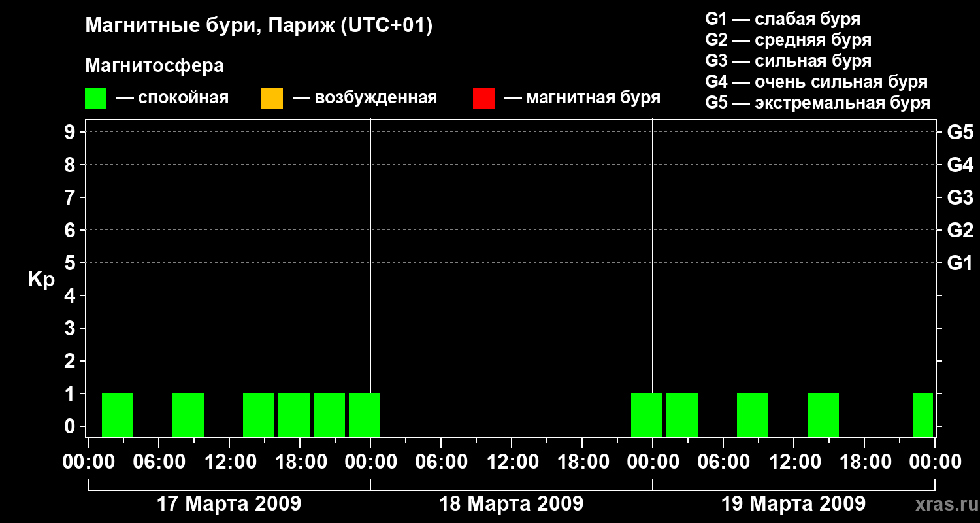Click the 'G1' label on right axis
The height and width of the screenshot is (523, 980).
pos(960,263)
